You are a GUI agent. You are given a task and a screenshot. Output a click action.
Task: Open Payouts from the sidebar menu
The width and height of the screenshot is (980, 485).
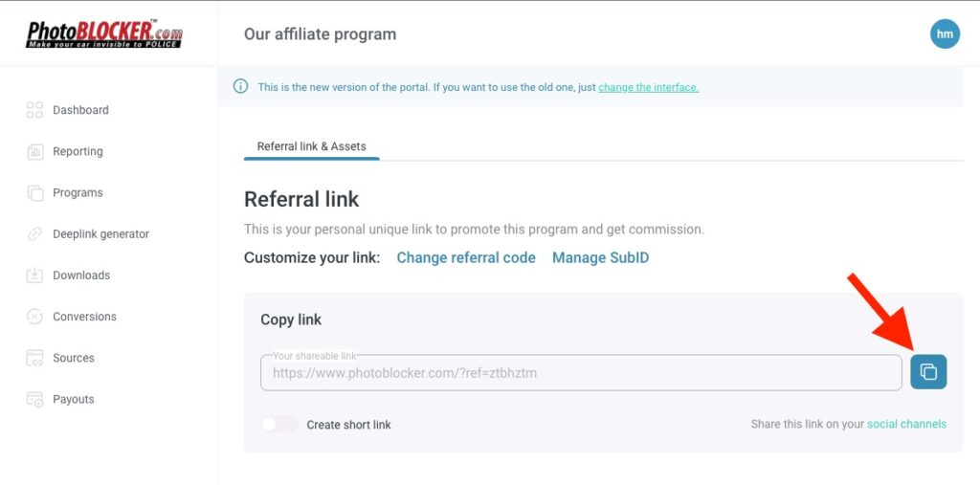tap(74, 399)
